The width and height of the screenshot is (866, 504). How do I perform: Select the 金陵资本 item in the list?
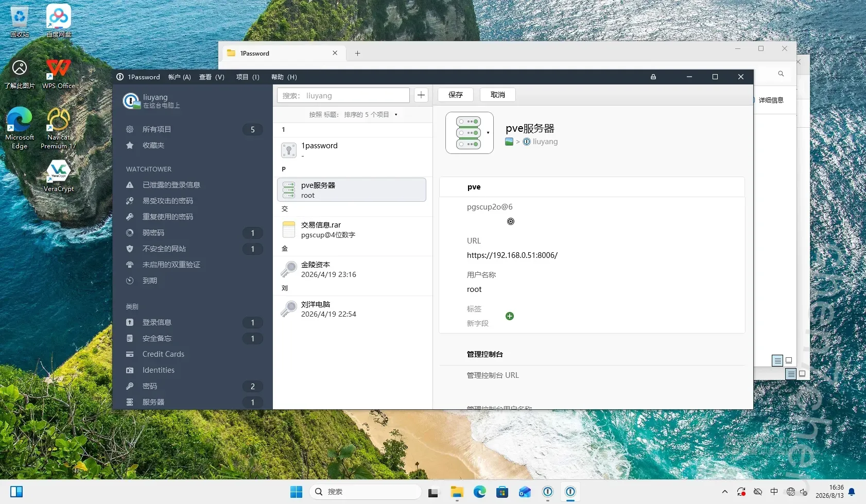352,269
